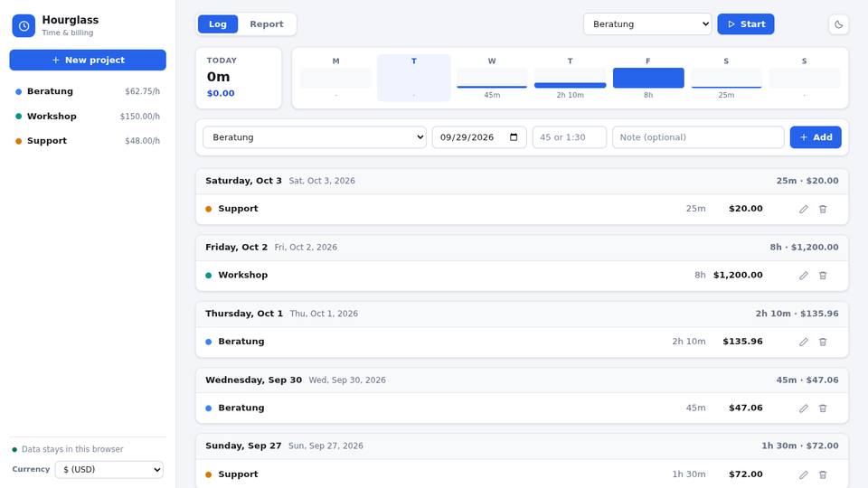
Task: Click the $62.75/h rate for Beratung
Action: [x=142, y=92]
